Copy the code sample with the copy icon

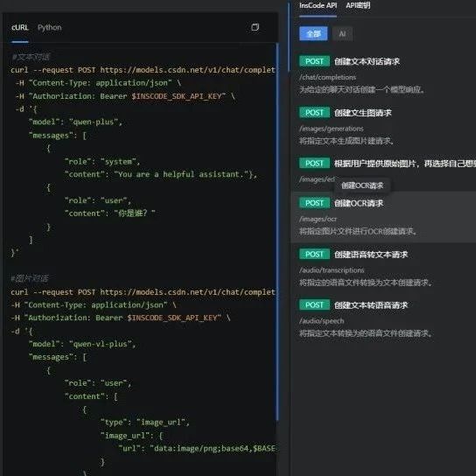tap(255, 27)
